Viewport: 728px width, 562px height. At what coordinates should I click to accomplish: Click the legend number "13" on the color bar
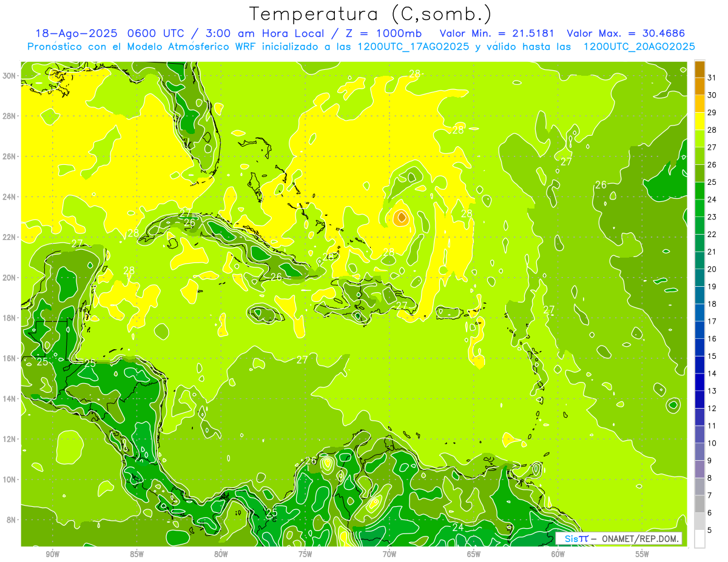tap(712, 391)
